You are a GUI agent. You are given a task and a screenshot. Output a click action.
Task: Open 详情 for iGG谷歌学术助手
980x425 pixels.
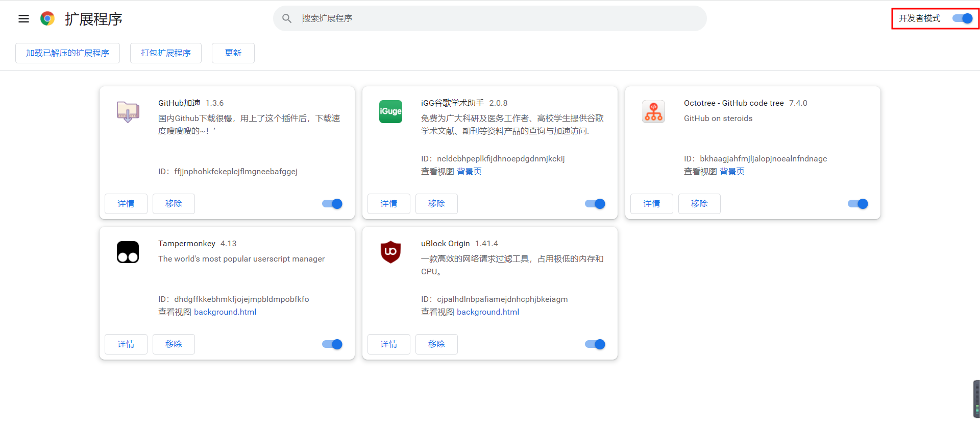pos(389,204)
